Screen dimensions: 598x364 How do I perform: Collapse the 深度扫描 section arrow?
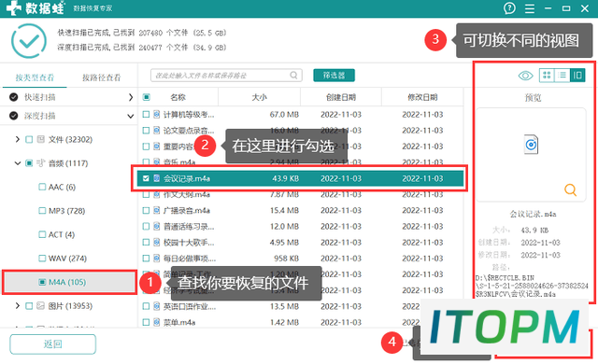tap(131, 116)
